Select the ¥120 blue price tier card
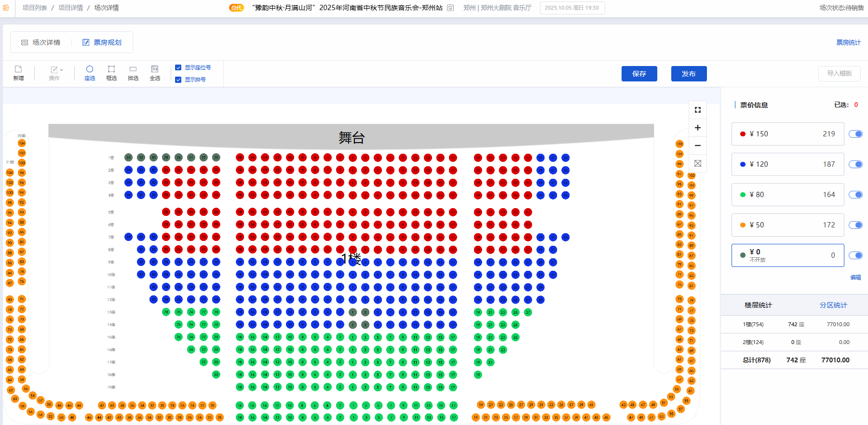This screenshot has height=425, width=868. point(787,164)
